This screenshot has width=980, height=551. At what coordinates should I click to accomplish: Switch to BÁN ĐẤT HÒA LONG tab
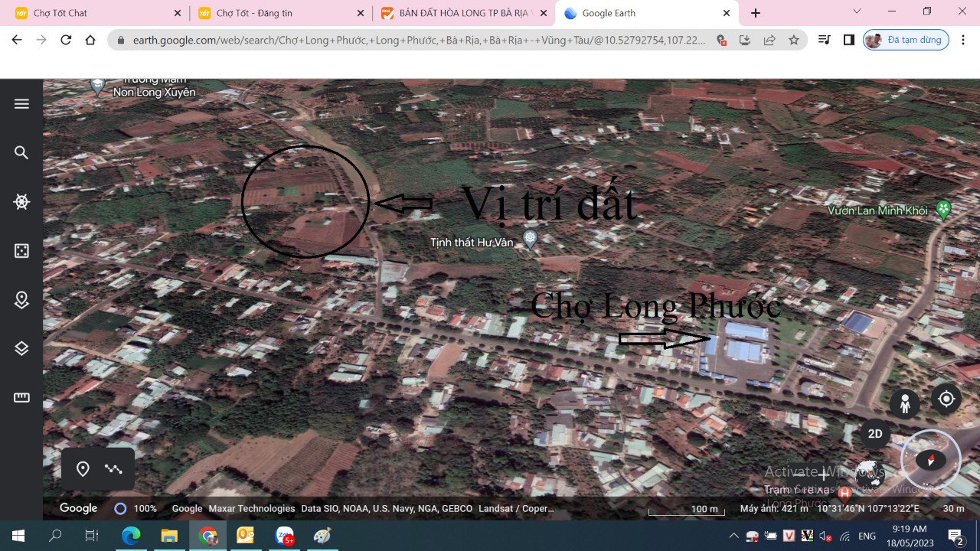463,13
